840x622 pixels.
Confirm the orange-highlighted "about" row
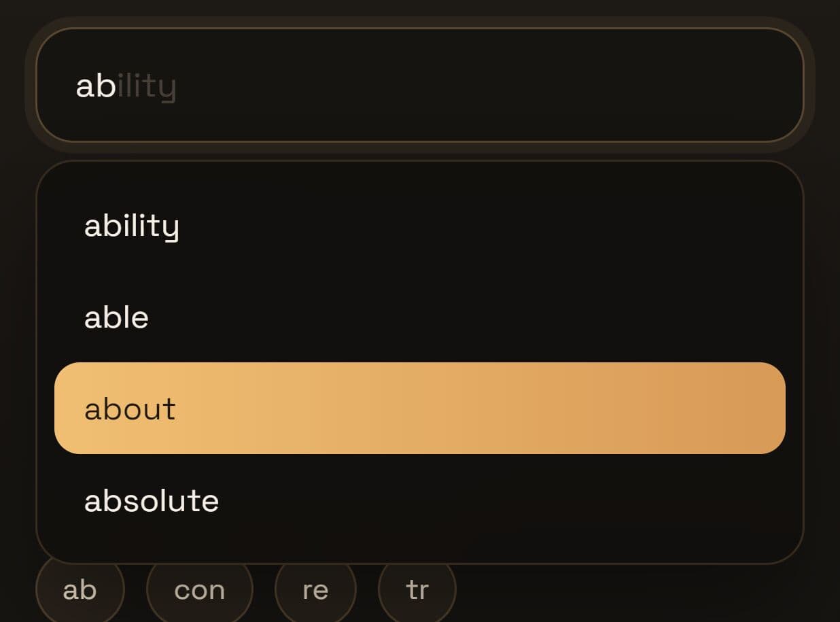point(419,409)
